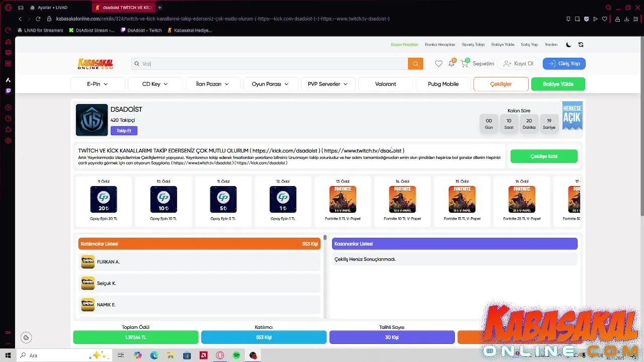This screenshot has height=362, width=644.
Task: Open the history clock in sidebar
Action: point(8,119)
